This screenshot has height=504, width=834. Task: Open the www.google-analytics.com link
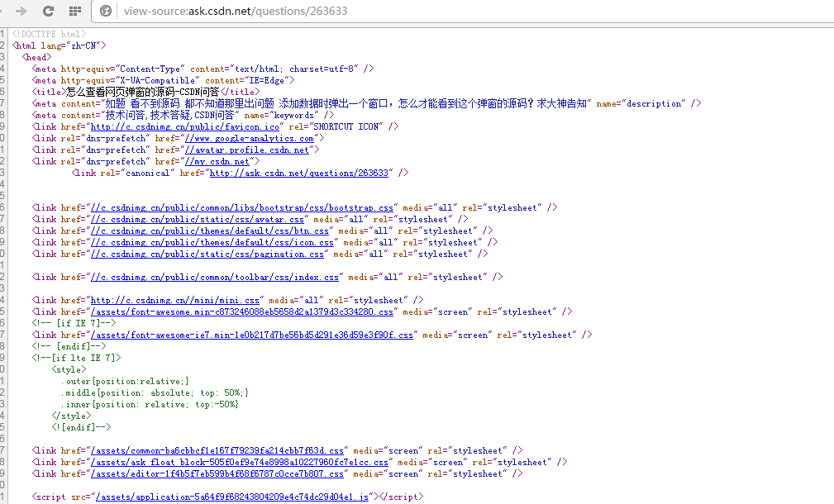coord(249,138)
